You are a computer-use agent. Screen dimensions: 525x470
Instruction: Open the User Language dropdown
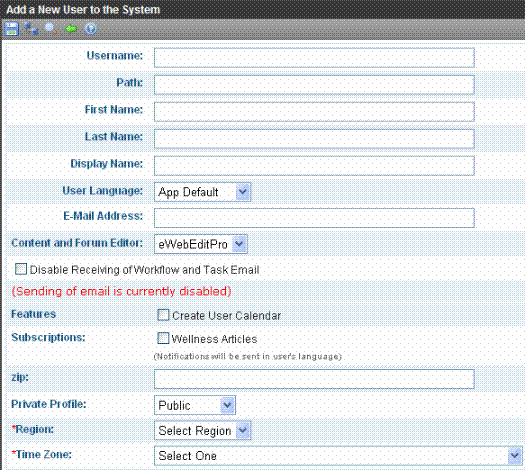coord(202,192)
